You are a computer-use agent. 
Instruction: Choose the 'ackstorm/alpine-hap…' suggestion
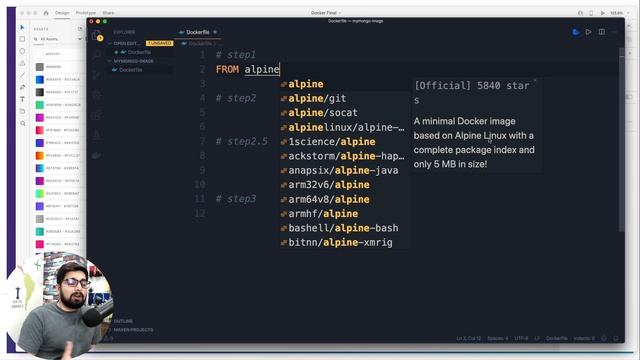click(x=345, y=156)
